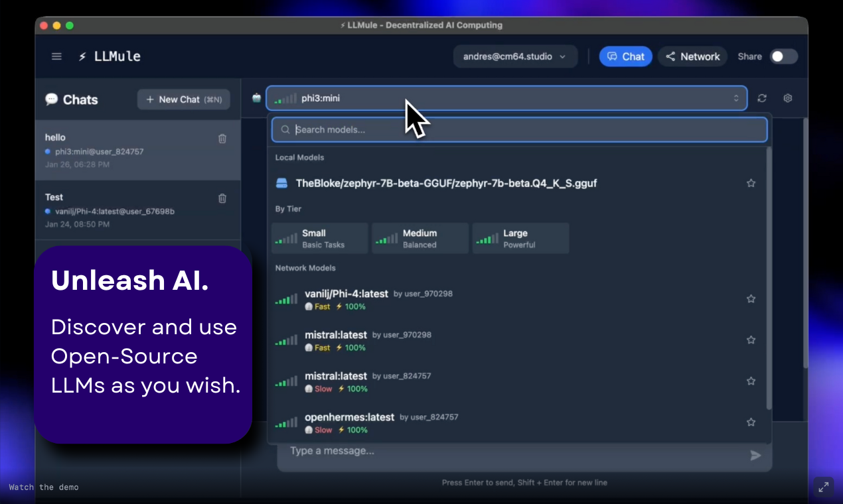
Task: Filter by the Large tier
Action: pos(520,238)
